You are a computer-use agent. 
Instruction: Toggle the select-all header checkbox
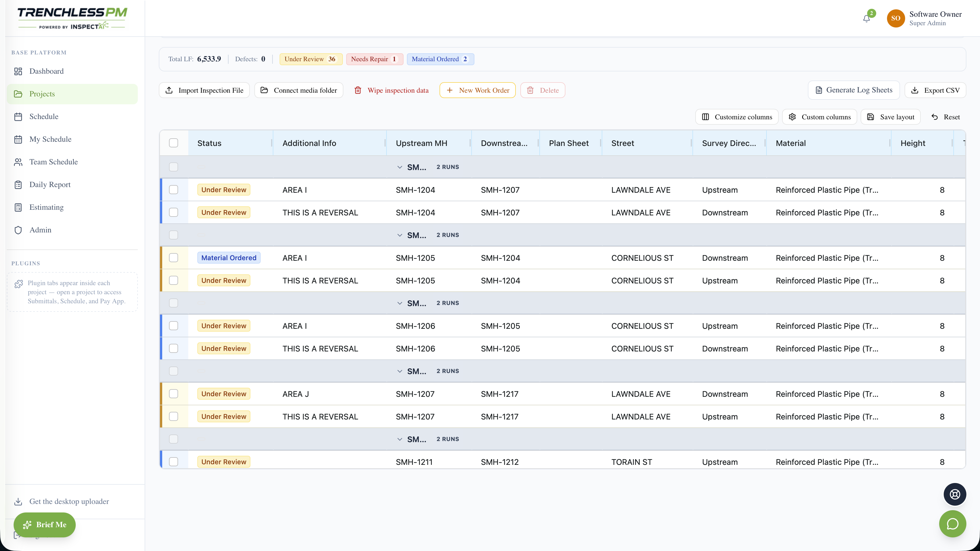coord(174,143)
